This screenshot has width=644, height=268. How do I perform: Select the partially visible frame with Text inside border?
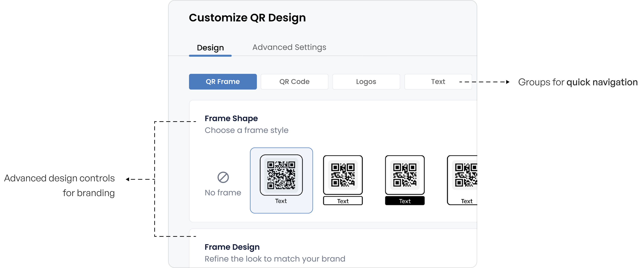(462, 180)
